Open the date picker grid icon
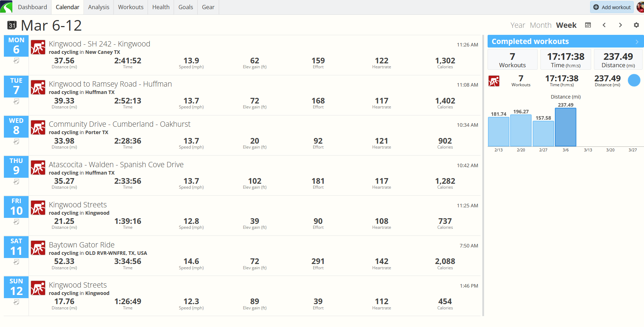Viewport: 644px width, 327px height. pos(588,25)
